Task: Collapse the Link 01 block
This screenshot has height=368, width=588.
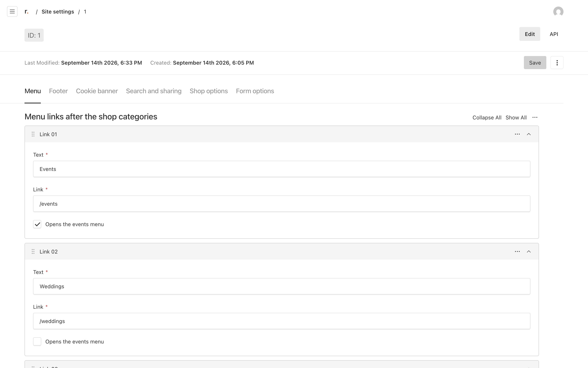Action: [529, 134]
